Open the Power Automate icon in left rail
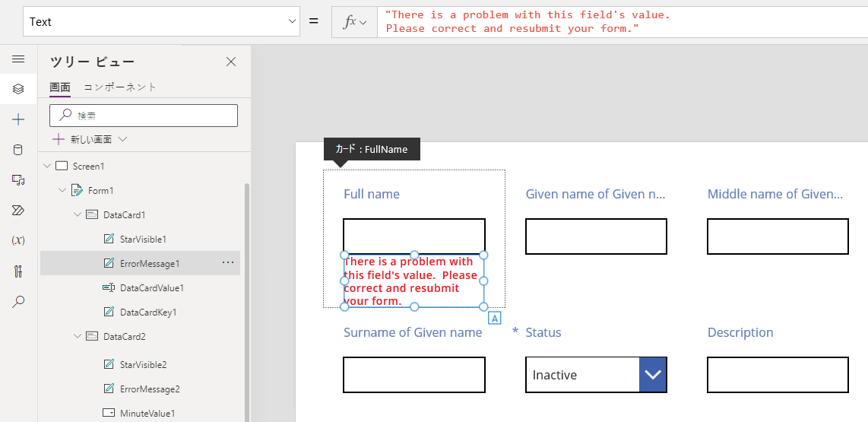 [x=18, y=210]
